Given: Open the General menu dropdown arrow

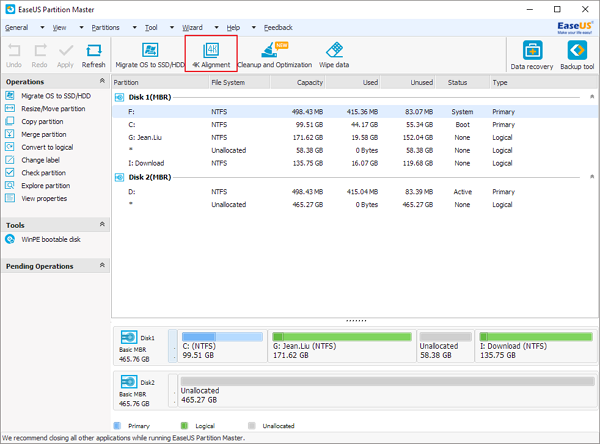Looking at the screenshot, I should click(x=42, y=28).
